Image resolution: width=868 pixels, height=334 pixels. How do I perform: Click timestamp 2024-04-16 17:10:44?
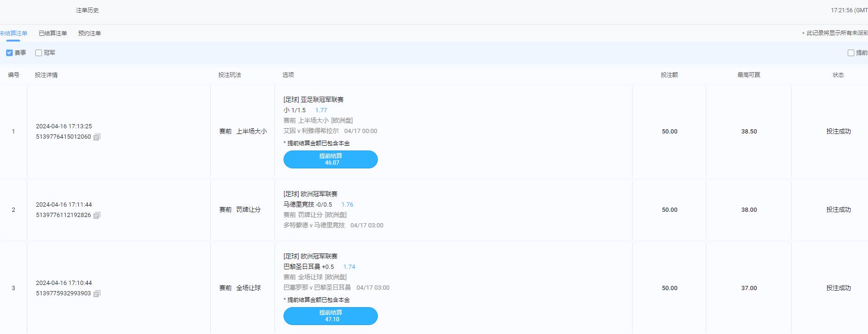[x=64, y=283]
